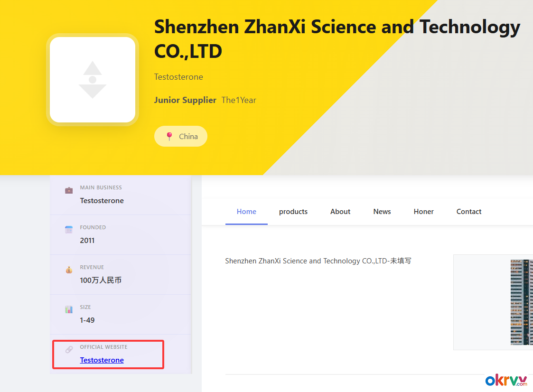Click the company description text on Home
Viewport: 533px width, 392px height.
[x=318, y=261]
